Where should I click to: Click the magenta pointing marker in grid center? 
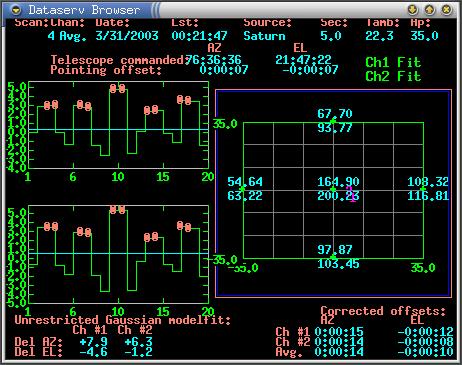click(x=352, y=194)
